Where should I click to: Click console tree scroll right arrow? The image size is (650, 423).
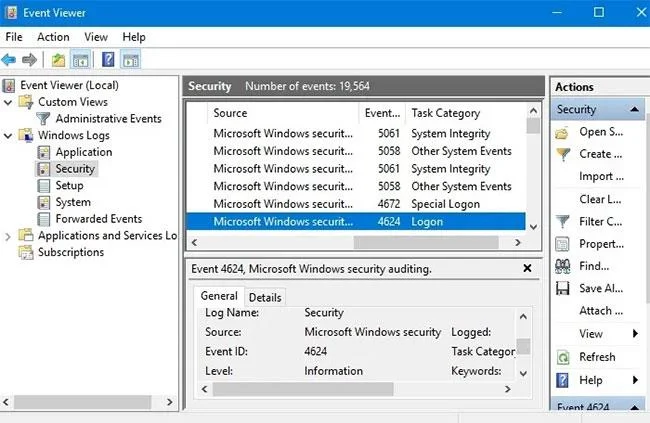tap(170, 402)
